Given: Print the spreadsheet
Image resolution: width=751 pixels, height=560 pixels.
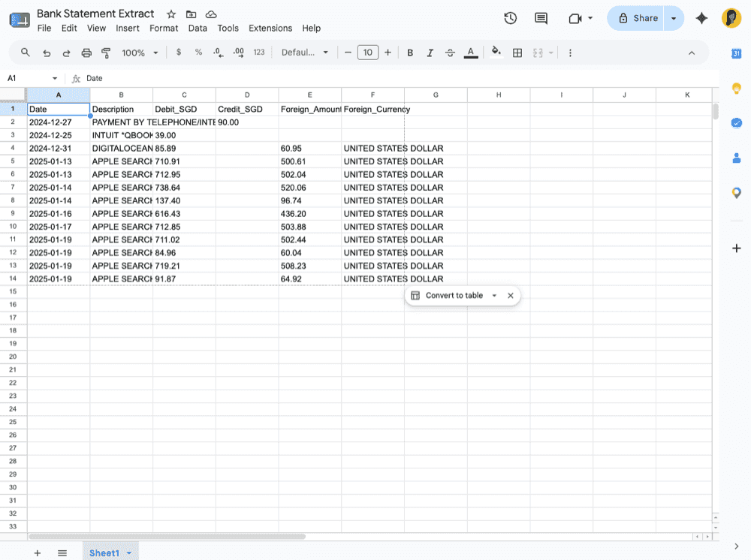Looking at the screenshot, I should coord(86,53).
